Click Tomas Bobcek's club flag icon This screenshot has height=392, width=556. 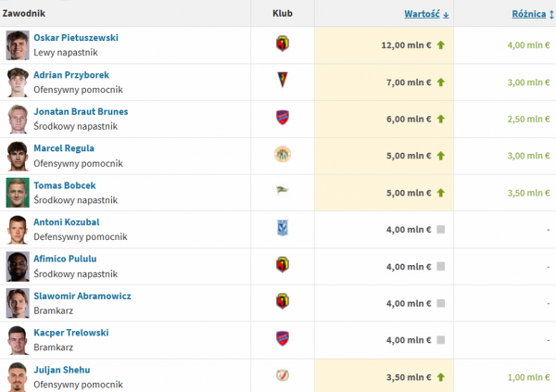pos(283,192)
